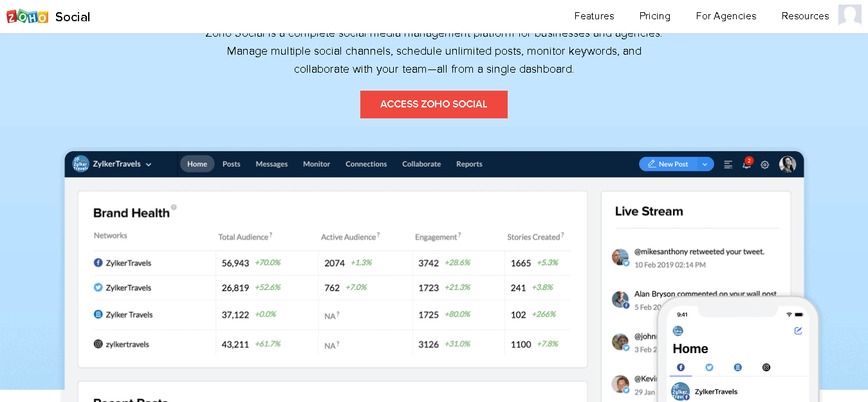Expand the ZylkerTravels brand switcher
Image resolution: width=868 pixels, height=402 pixels.
point(149,164)
